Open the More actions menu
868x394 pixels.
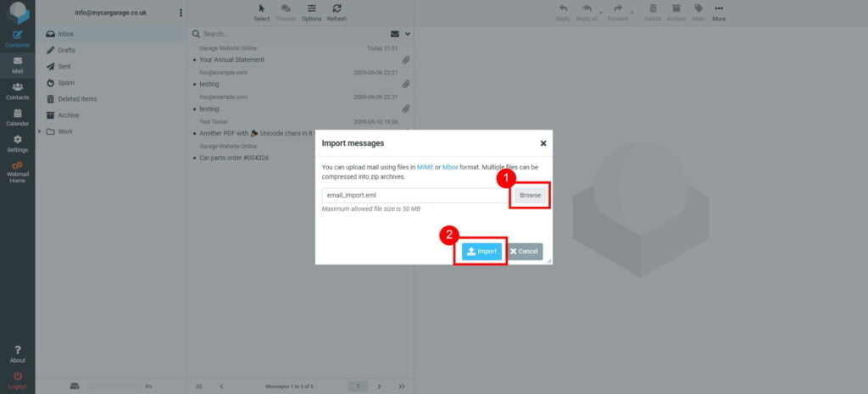tap(719, 13)
